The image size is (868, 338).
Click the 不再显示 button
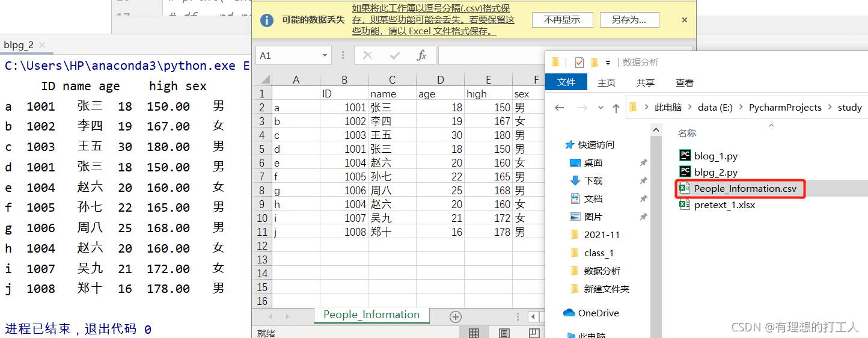562,20
